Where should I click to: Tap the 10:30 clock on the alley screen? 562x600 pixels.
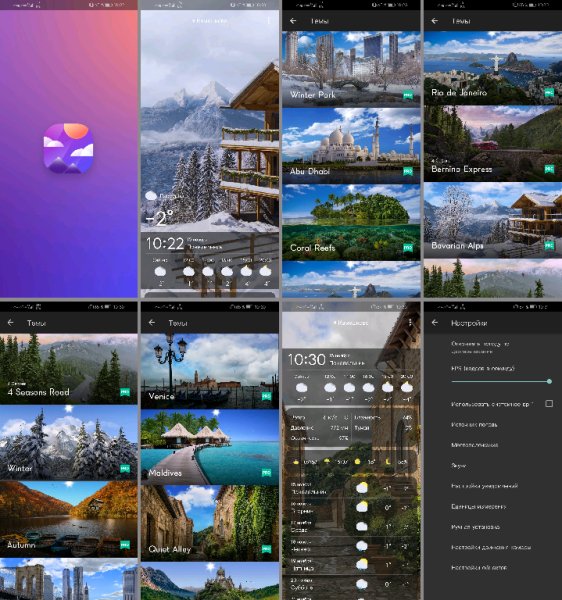(306, 360)
